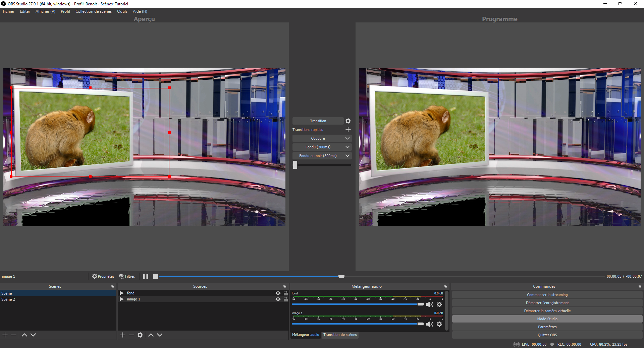Click Démarrer l'enregistrement button

[547, 303]
